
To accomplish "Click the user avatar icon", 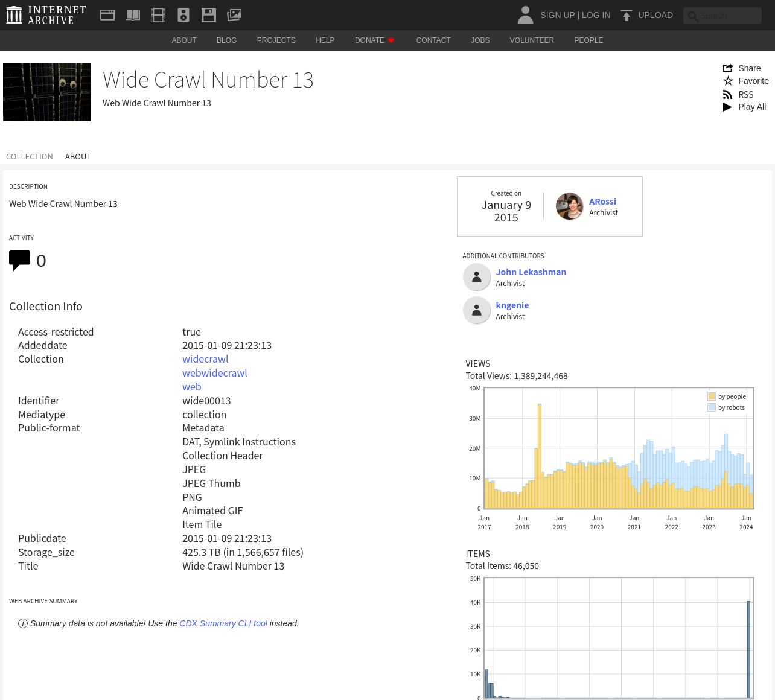I will pos(525,15).
